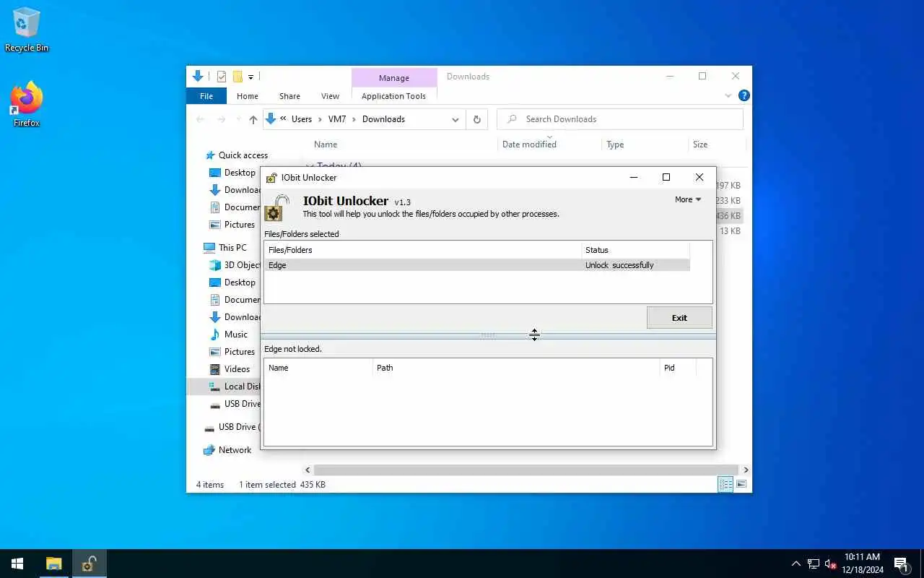Viewport: 924px width, 578px height.
Task: Open File Explorer from the taskbar
Action: (53, 564)
